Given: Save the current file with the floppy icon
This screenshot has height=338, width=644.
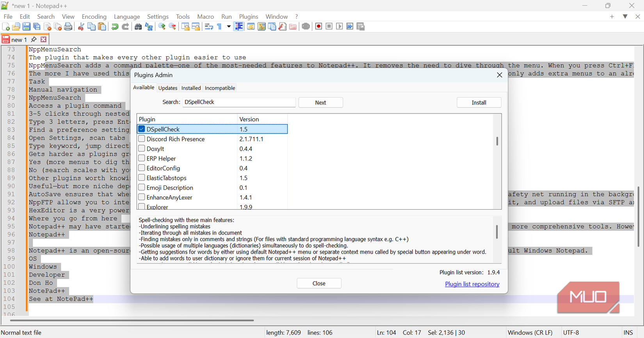Looking at the screenshot, I should tap(27, 27).
